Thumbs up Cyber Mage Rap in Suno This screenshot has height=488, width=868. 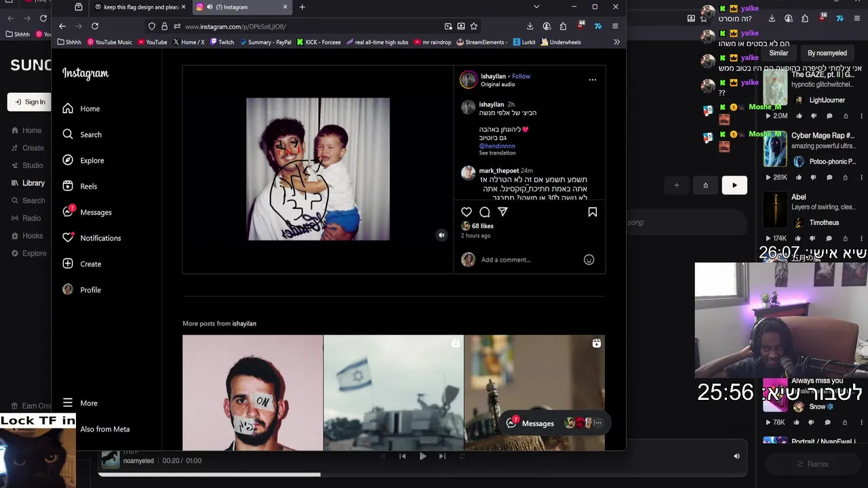798,178
